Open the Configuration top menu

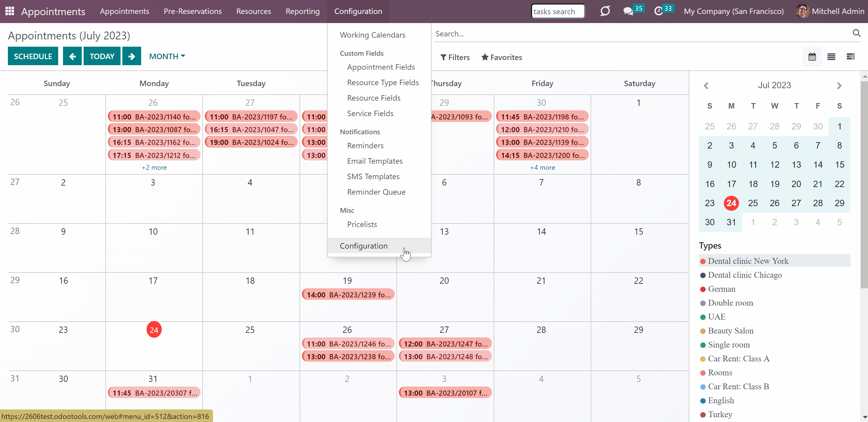pyautogui.click(x=358, y=11)
